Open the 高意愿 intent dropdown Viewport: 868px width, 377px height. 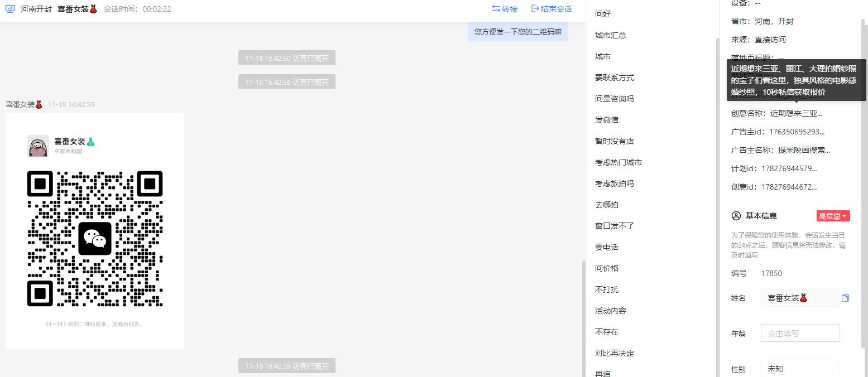pos(833,216)
